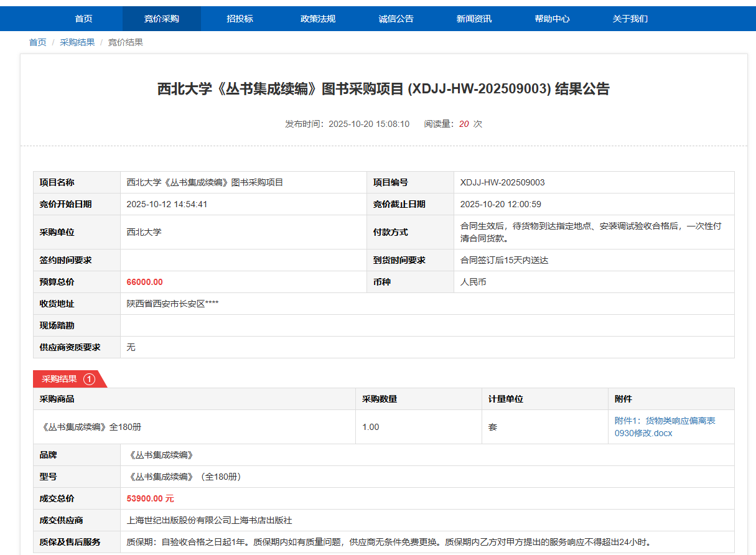The height and width of the screenshot is (555, 756).
Task: Click the 首页 breadcrumb link
Action: (37, 42)
